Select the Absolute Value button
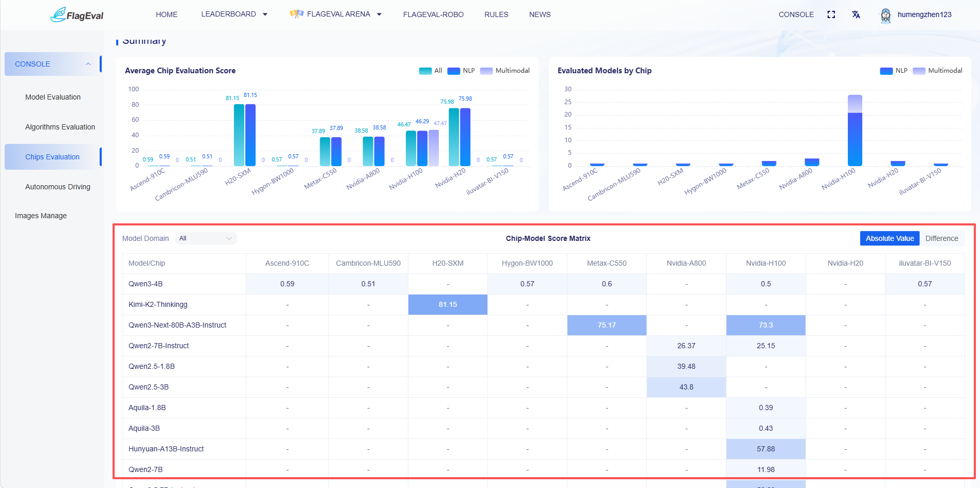This screenshot has width=980, height=488. (890, 238)
